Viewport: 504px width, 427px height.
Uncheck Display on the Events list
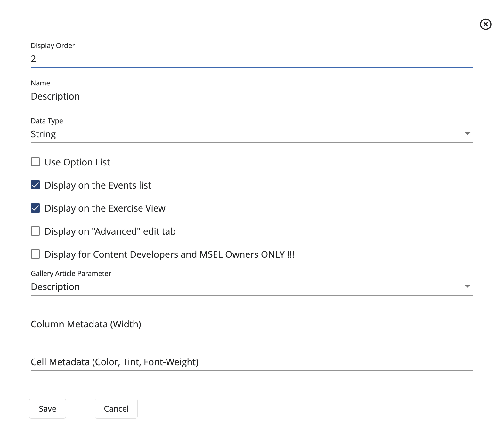pos(36,185)
